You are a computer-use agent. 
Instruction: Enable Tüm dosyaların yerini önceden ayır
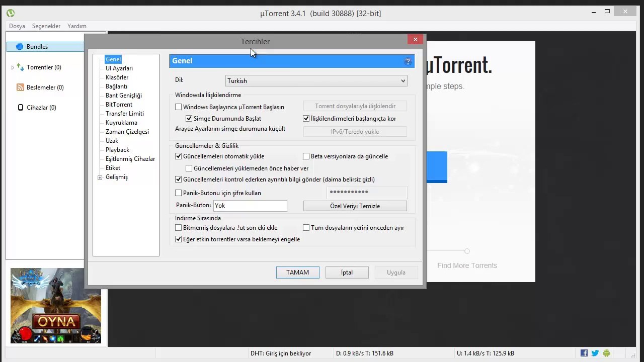tap(306, 228)
